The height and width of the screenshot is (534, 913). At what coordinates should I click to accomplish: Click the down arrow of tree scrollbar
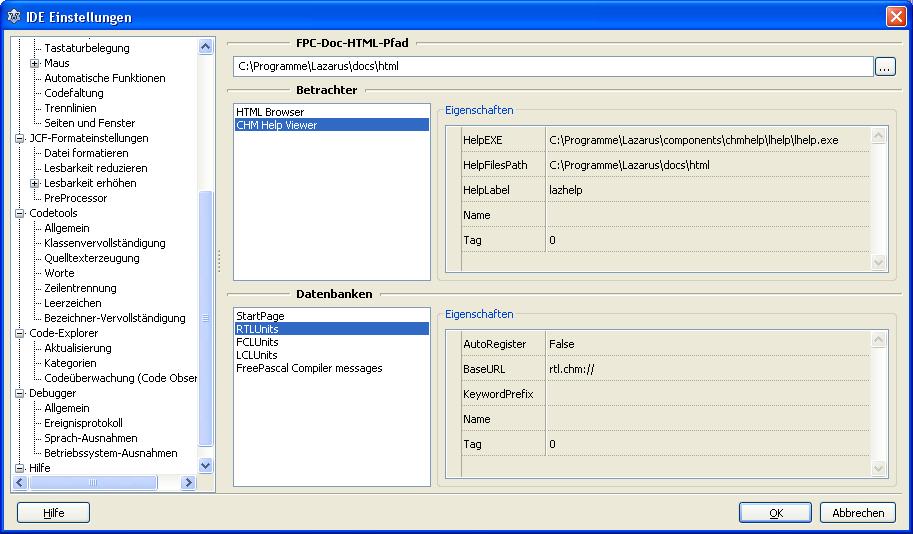(206, 466)
